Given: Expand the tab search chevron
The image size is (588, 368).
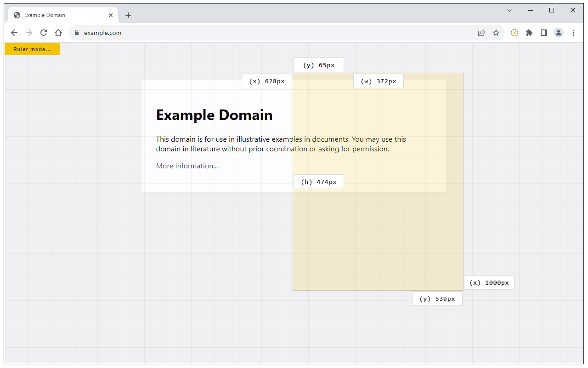Looking at the screenshot, I should tap(509, 10).
